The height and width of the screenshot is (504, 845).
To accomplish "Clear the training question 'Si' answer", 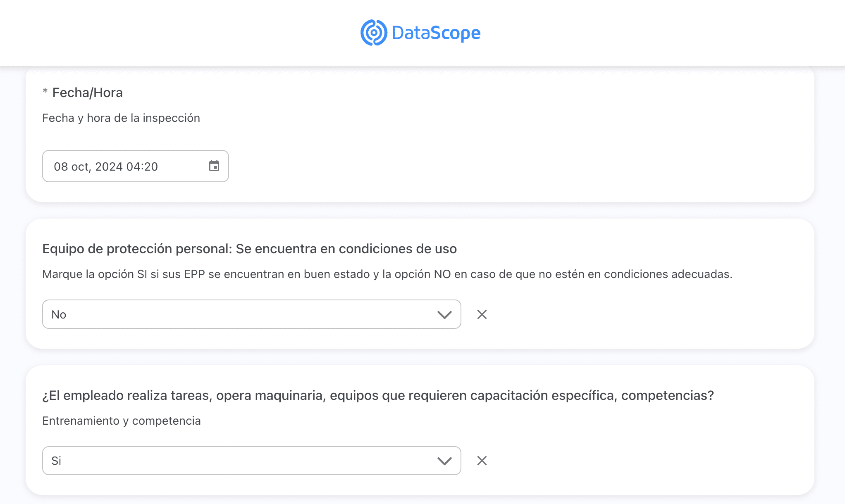I will point(482,461).
